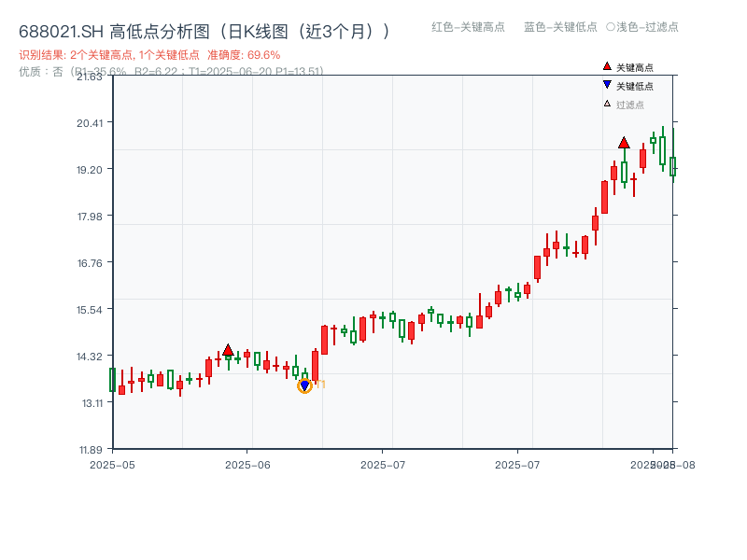Screen dimensions: 747x560
Task: Click the 过滤点 marker icon in the legend
Action: click(x=607, y=103)
